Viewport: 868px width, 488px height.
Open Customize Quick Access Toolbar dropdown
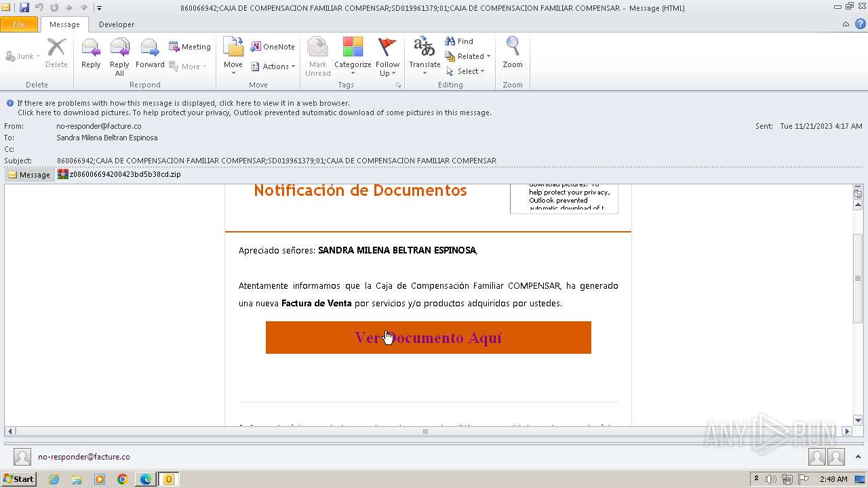click(x=99, y=8)
